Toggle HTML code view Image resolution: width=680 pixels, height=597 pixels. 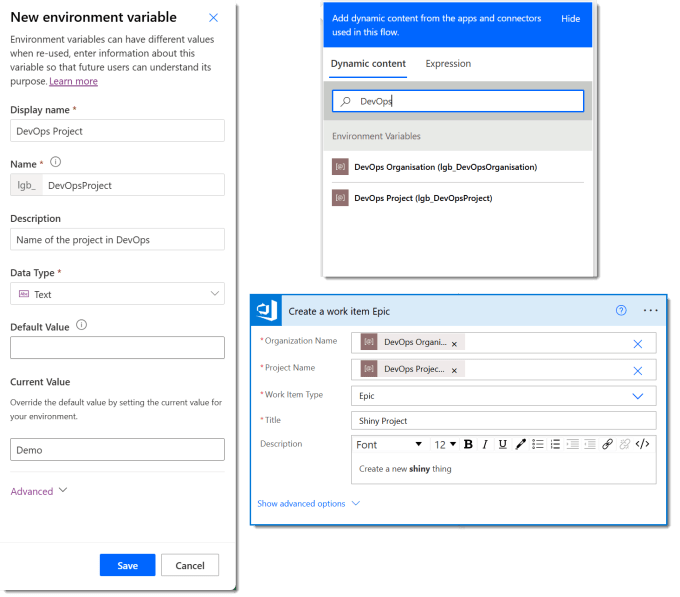642,444
